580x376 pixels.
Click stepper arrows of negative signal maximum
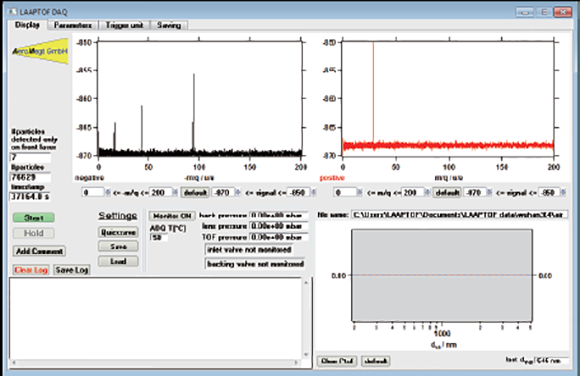click(314, 192)
